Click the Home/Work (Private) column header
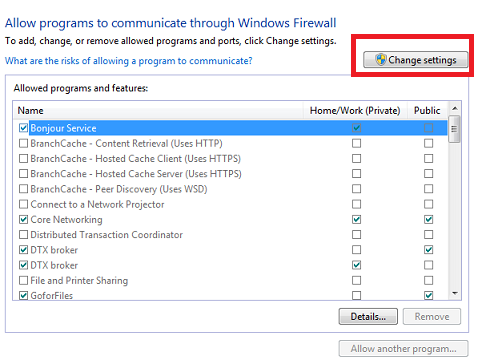The image size is (478, 360). click(355, 111)
